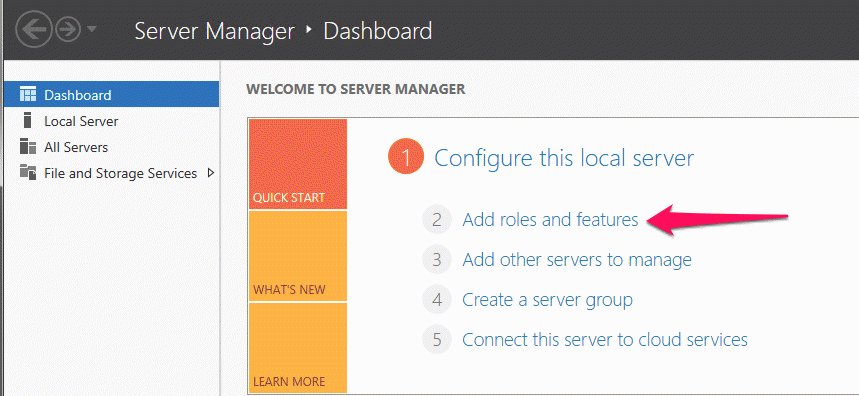Screen dimensions: 859x396
Task: Click Configure this local server link
Action: tap(564, 158)
